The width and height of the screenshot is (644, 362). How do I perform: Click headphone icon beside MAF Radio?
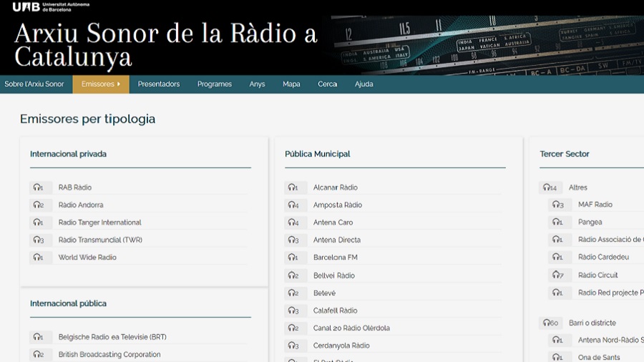pos(560,205)
